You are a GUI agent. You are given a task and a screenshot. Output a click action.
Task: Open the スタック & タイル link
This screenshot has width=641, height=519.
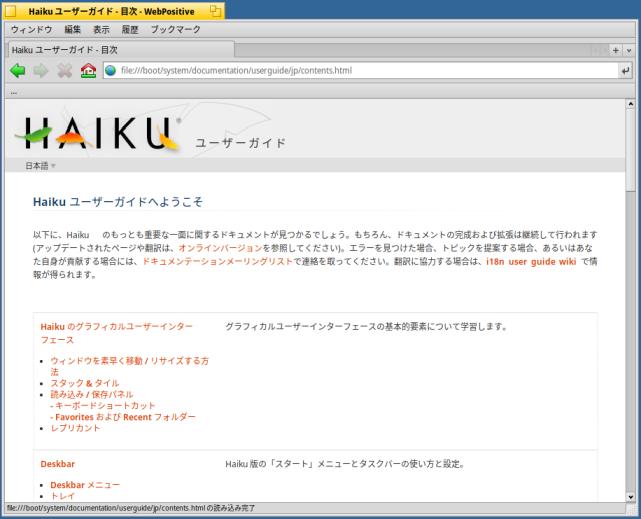[x=85, y=383]
